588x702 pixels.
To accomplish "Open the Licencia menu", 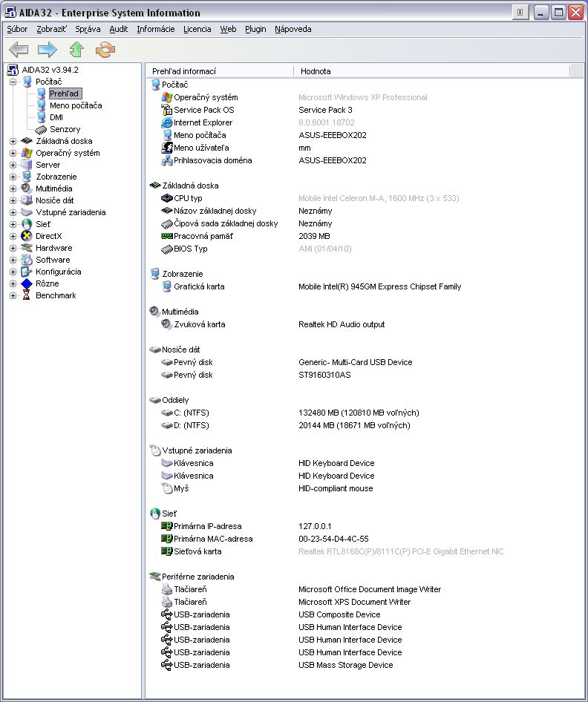I will (197, 29).
